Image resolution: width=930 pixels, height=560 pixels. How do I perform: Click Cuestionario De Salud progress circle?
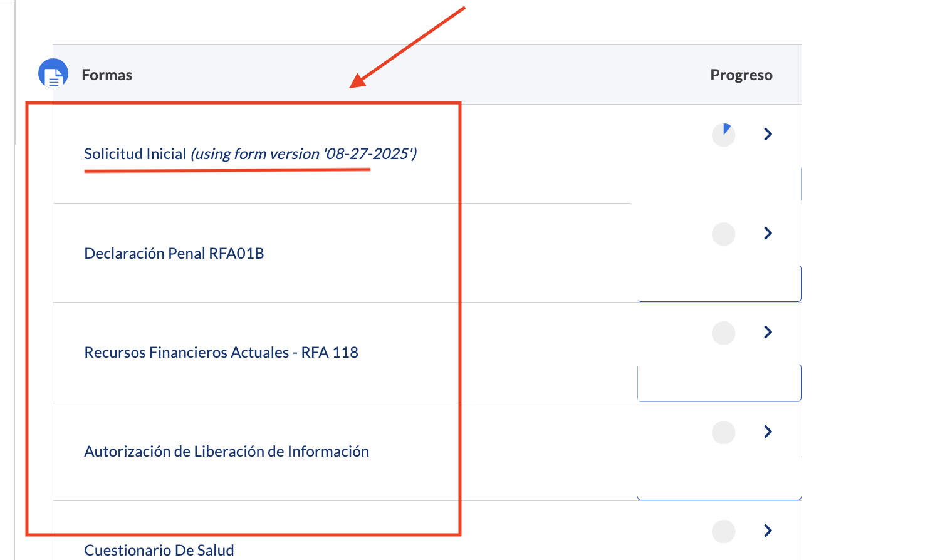click(x=724, y=531)
